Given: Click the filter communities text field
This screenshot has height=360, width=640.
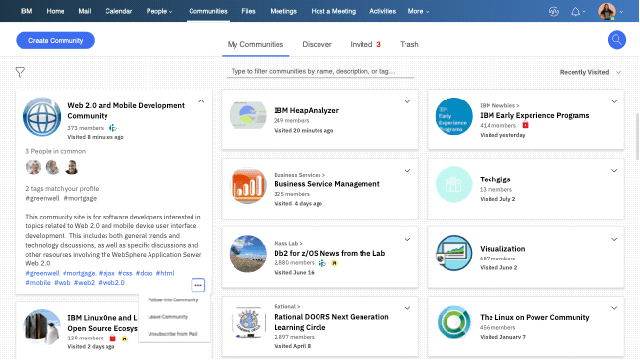Looking at the screenshot, I should [320, 71].
